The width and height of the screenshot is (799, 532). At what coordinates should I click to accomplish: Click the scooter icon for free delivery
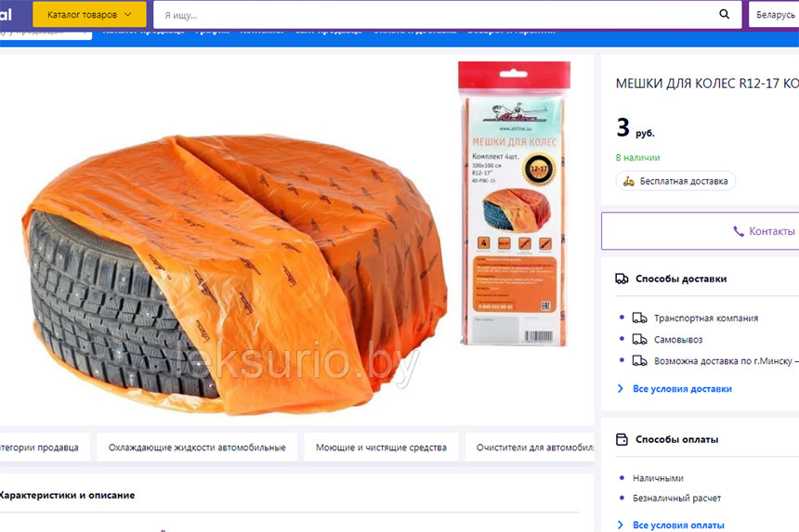pos(629,181)
